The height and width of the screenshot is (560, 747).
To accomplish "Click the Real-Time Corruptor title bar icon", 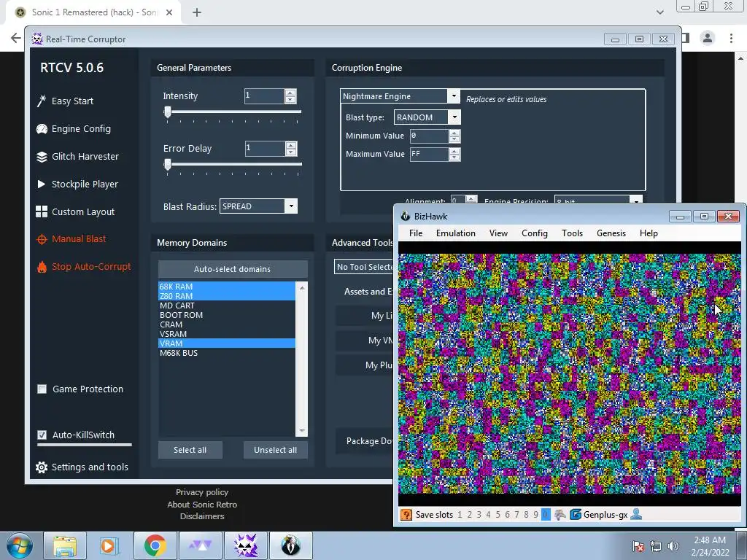I will click(x=36, y=39).
